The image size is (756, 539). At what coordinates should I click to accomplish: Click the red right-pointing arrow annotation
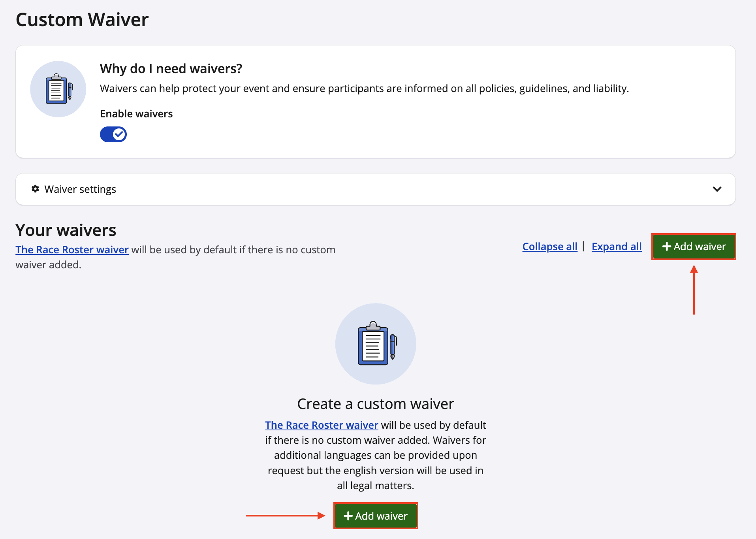point(285,515)
